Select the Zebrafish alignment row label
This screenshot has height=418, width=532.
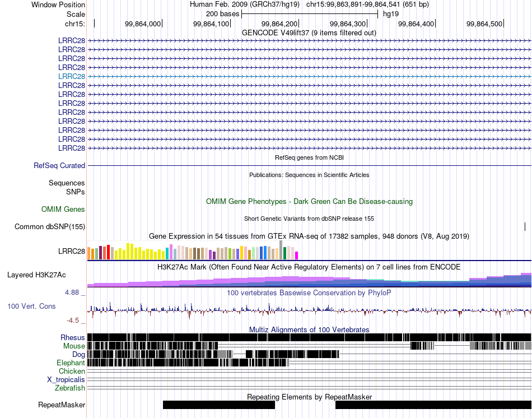pyautogui.click(x=70, y=388)
